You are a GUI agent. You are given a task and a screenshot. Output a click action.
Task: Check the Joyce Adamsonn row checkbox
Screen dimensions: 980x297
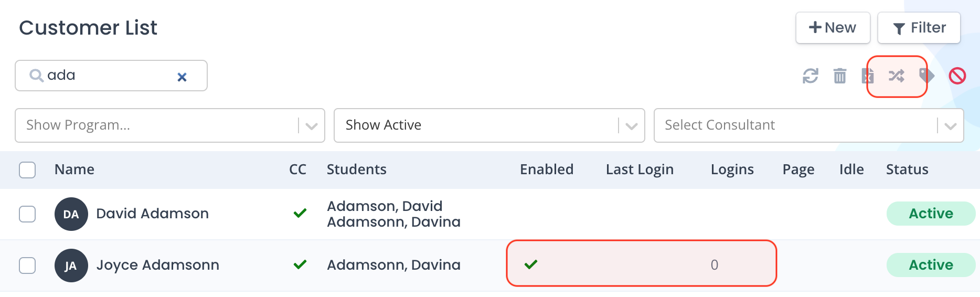(27, 266)
